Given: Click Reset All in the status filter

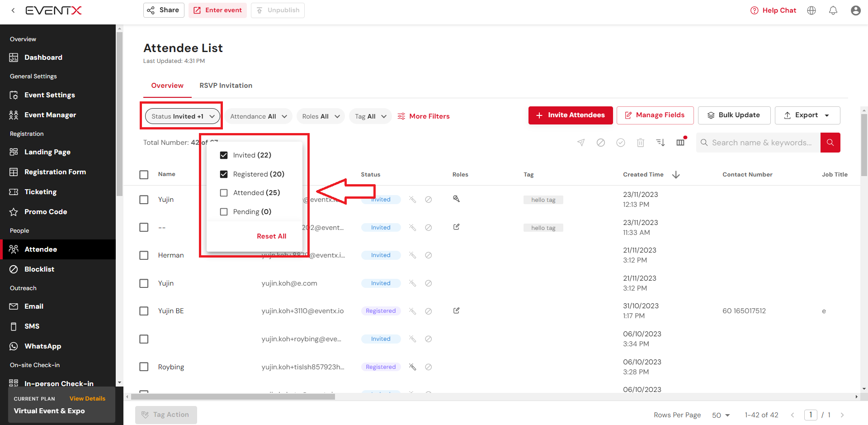Looking at the screenshot, I should coord(271,236).
